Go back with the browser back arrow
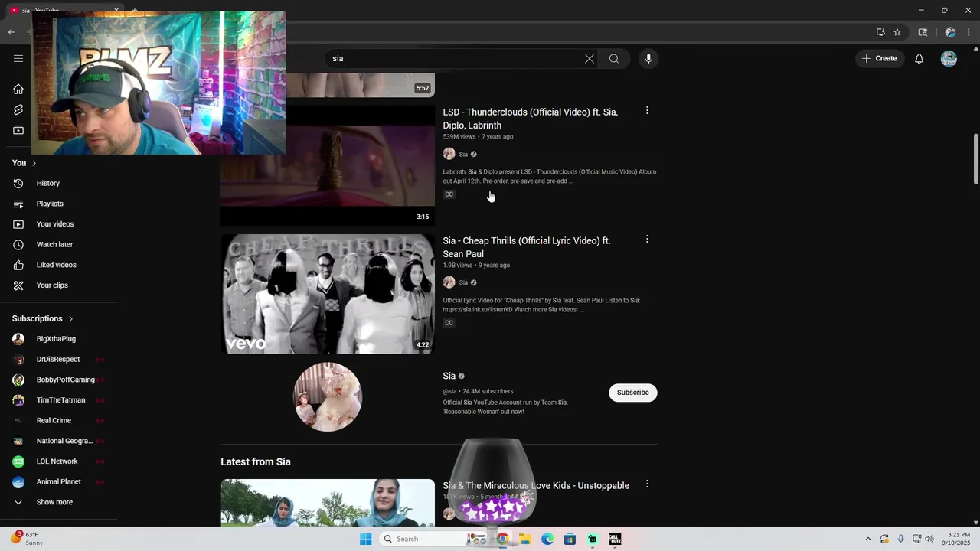The width and height of the screenshot is (980, 551). click(11, 32)
